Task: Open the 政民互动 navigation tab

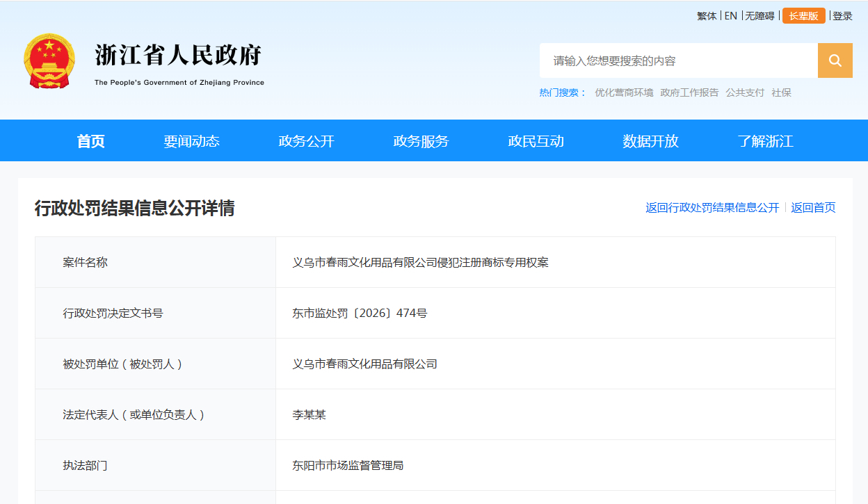Action: tap(536, 141)
